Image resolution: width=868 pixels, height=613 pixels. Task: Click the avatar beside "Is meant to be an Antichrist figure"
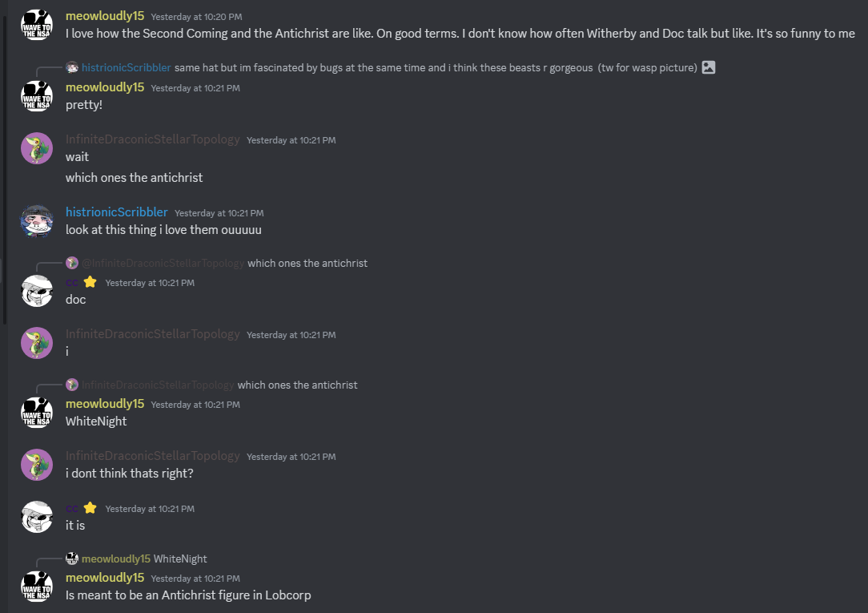pos(37,587)
